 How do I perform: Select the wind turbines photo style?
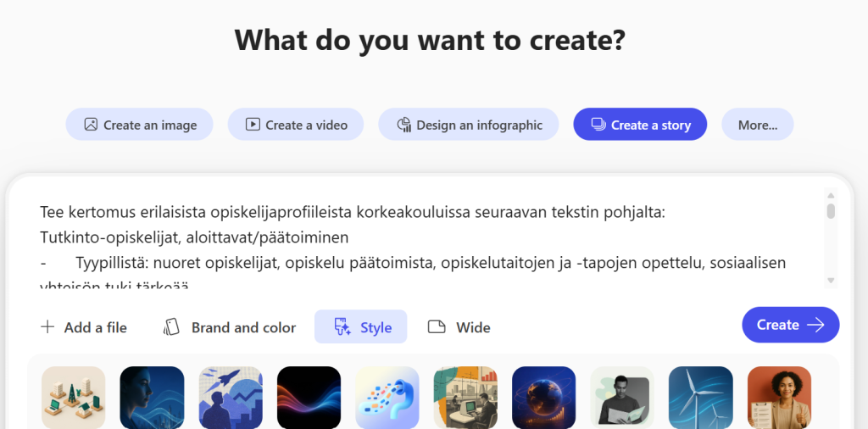pos(700,397)
